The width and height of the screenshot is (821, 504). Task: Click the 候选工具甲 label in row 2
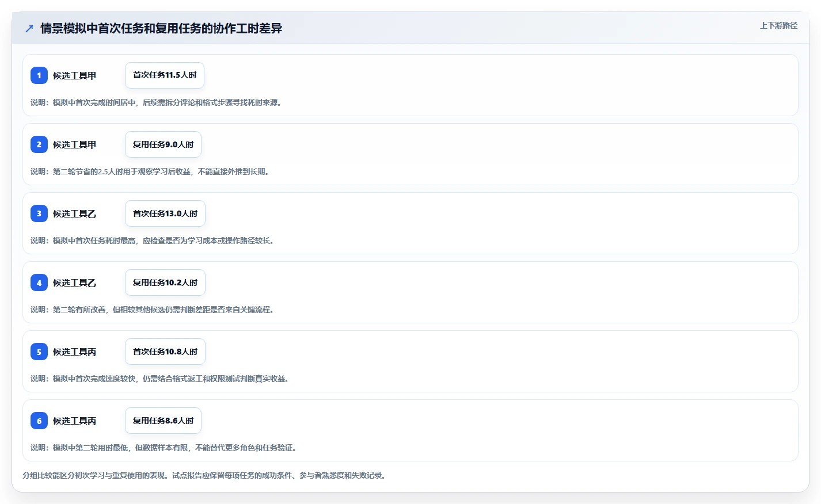pyautogui.click(x=74, y=144)
